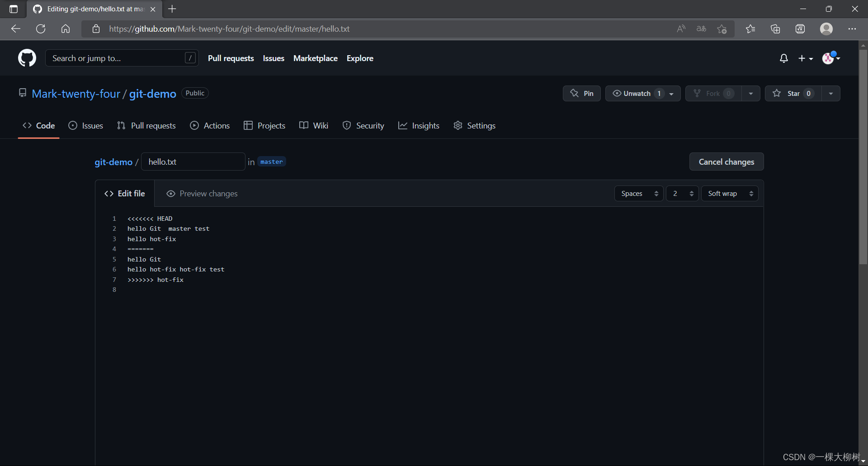This screenshot has width=868, height=466.
Task: Open the Insights graph icon
Action: (x=403, y=125)
